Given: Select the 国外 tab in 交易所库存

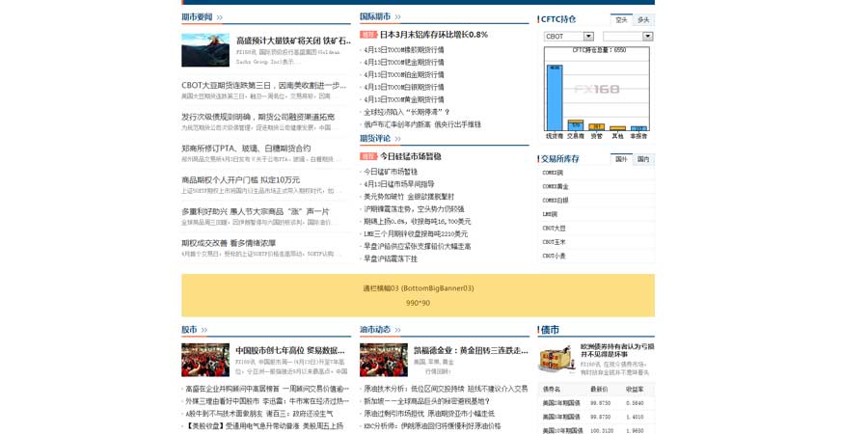Looking at the screenshot, I should click(x=621, y=159).
